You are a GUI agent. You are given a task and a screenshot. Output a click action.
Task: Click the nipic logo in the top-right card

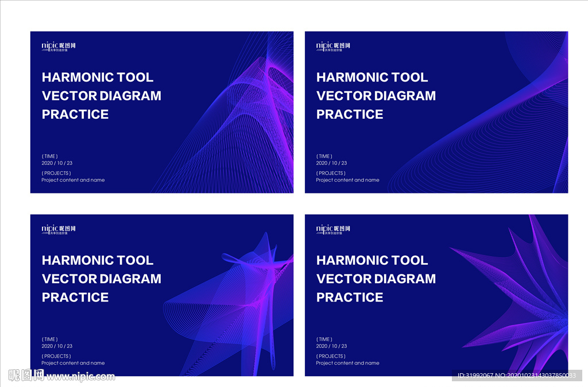coord(333,47)
